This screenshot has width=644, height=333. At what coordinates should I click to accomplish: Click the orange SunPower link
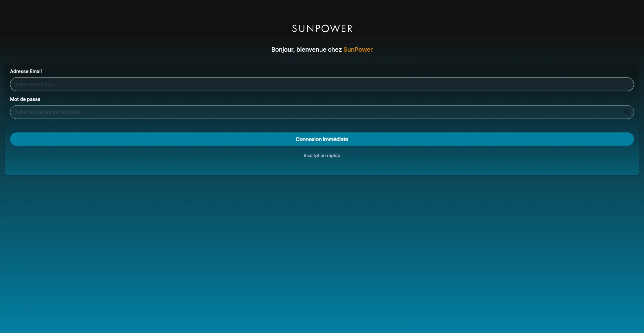pyautogui.click(x=358, y=50)
